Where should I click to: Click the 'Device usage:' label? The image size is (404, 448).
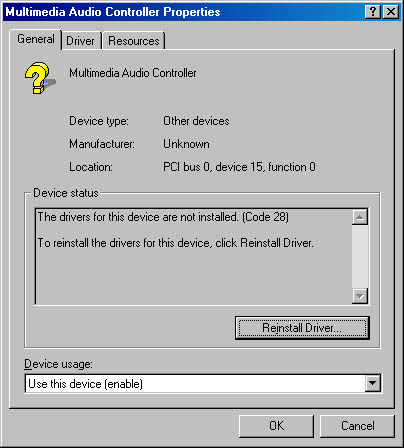pos(58,364)
